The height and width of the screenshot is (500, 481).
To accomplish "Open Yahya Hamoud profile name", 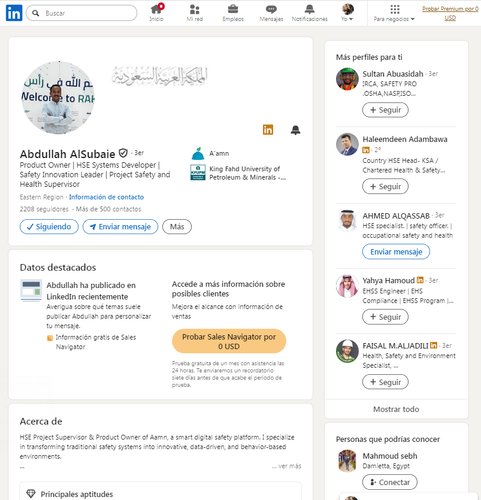I will click(389, 280).
